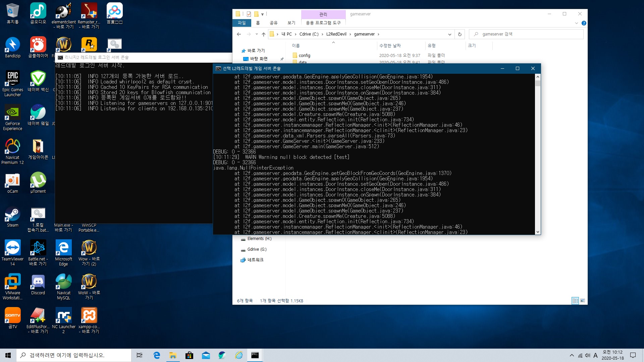Viewport: 644px width, 362px height.
Task: Open the xampp-control shortcut icon
Action: coord(89,320)
